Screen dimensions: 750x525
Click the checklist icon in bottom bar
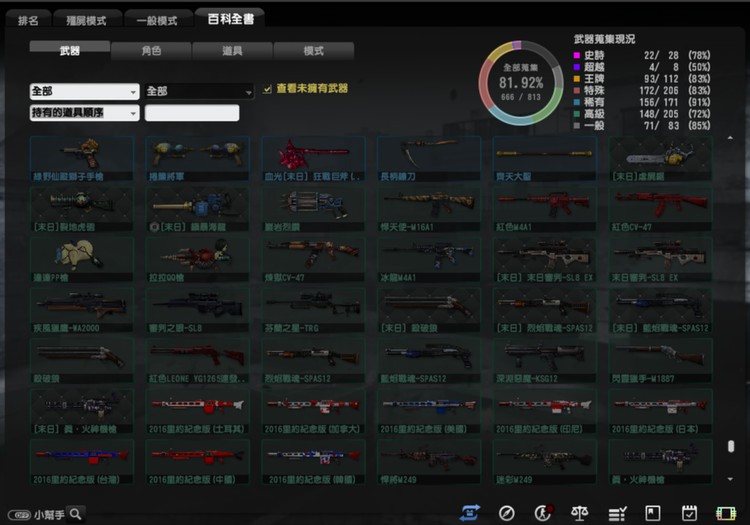617,514
